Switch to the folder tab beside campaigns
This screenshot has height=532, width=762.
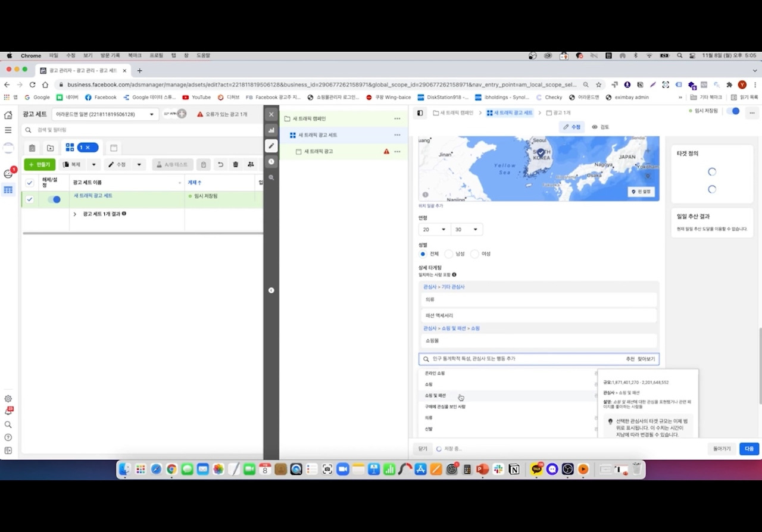tap(50, 148)
